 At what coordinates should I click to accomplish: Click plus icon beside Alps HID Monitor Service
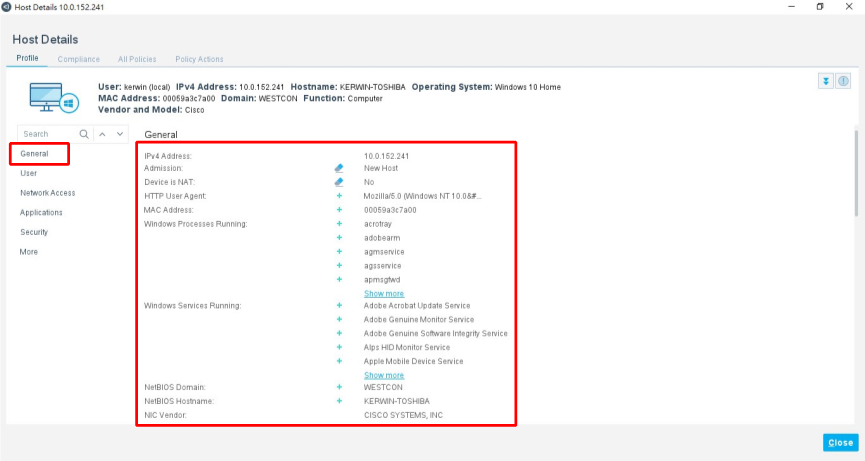[x=339, y=347]
